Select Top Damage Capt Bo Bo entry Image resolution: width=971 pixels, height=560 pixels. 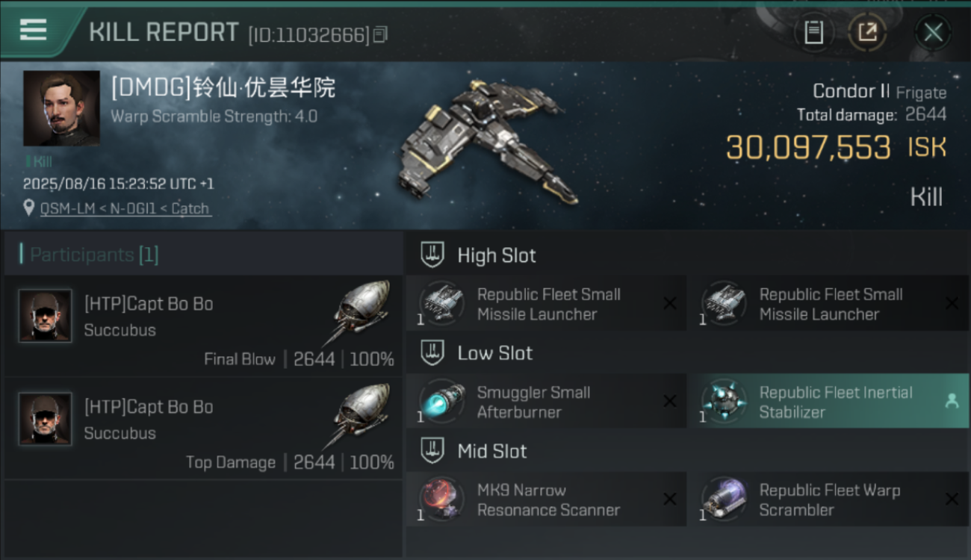point(203,429)
